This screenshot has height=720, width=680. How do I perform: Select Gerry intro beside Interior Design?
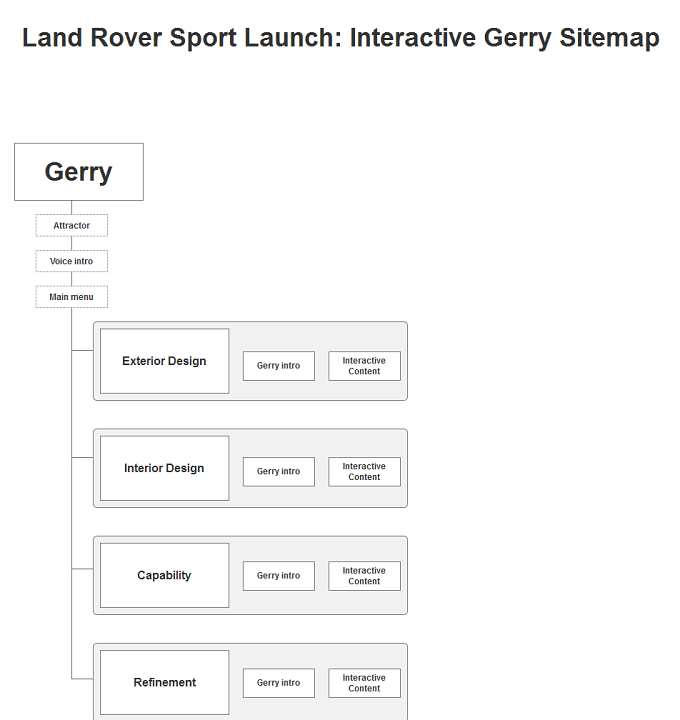[x=279, y=472]
